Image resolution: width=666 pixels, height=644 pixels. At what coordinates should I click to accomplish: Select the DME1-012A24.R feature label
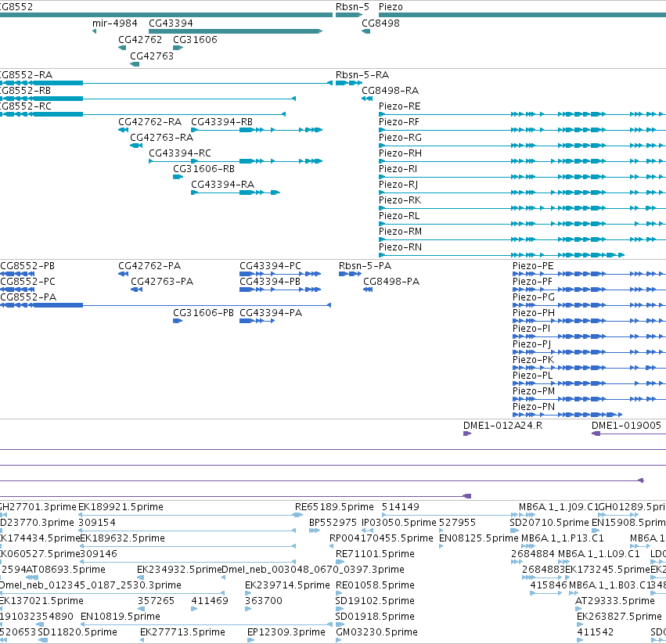click(x=502, y=425)
